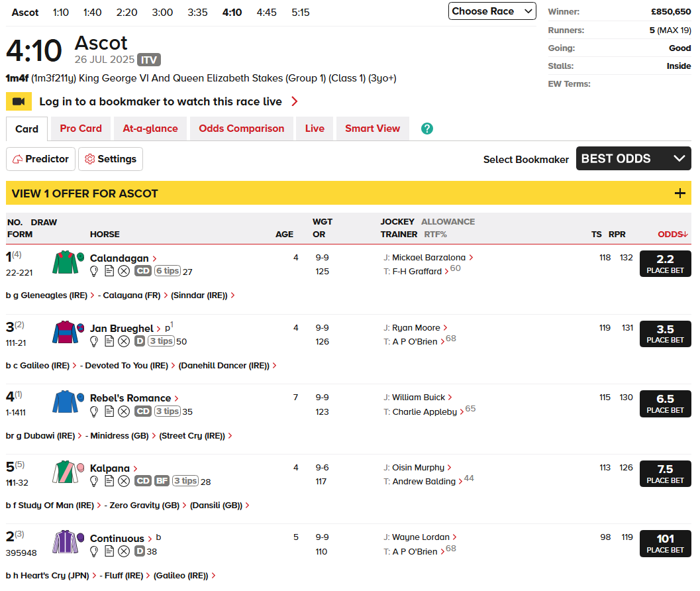
Task: Click the lightbulb tip icon for Jan Brueghel
Action: [x=94, y=341]
